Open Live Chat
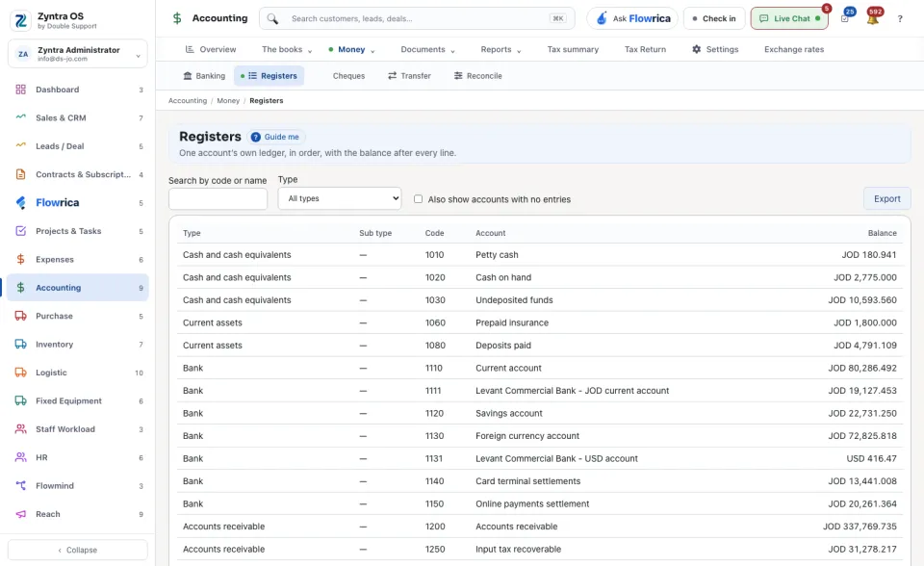This screenshot has width=924, height=566. coord(789,19)
